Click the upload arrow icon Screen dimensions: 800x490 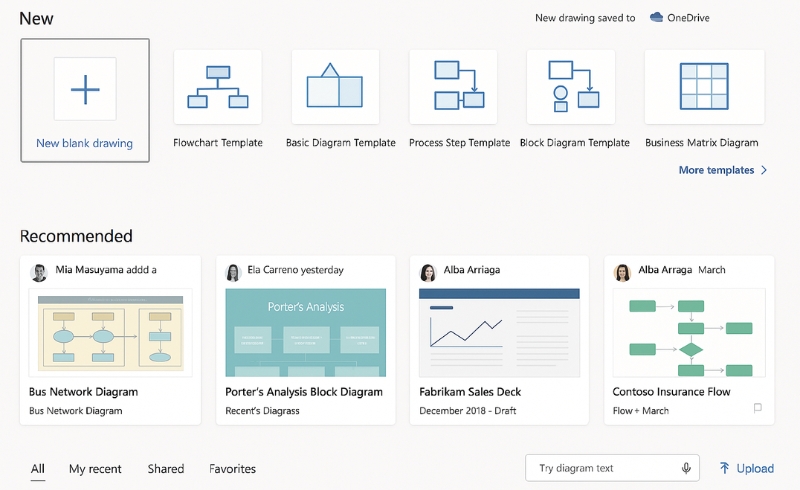[x=724, y=468]
